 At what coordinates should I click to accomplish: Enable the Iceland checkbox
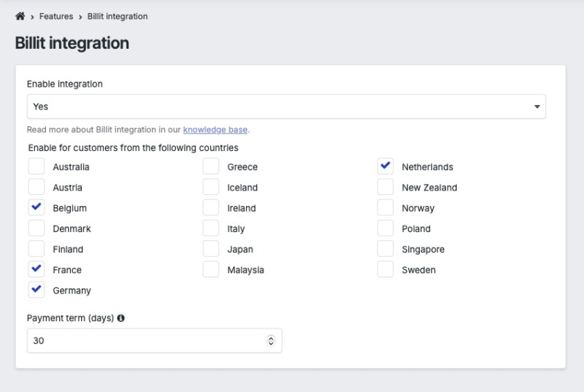pyautogui.click(x=211, y=186)
